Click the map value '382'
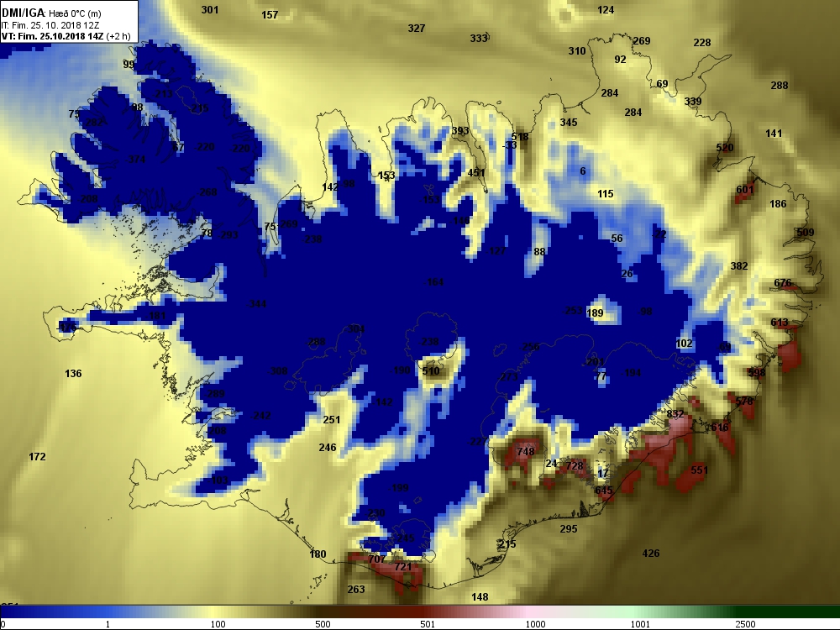The height and width of the screenshot is (630, 840). click(739, 265)
